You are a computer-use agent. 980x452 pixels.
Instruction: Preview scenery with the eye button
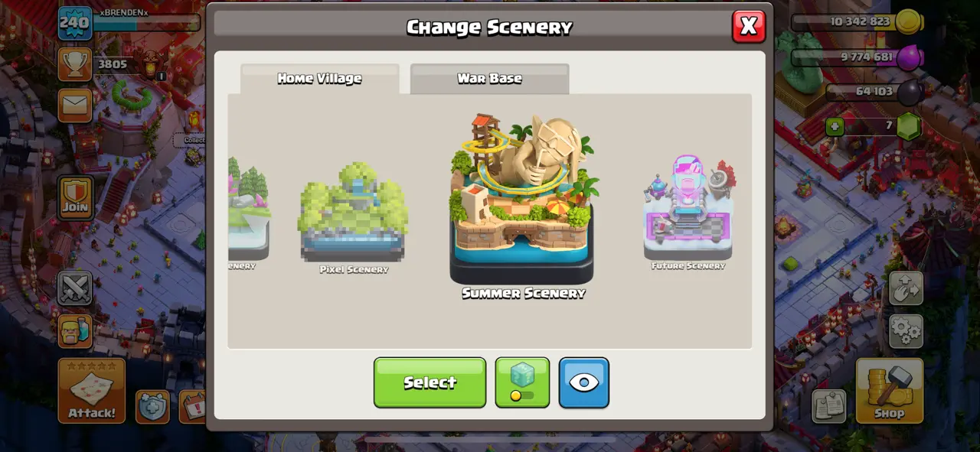tap(584, 382)
